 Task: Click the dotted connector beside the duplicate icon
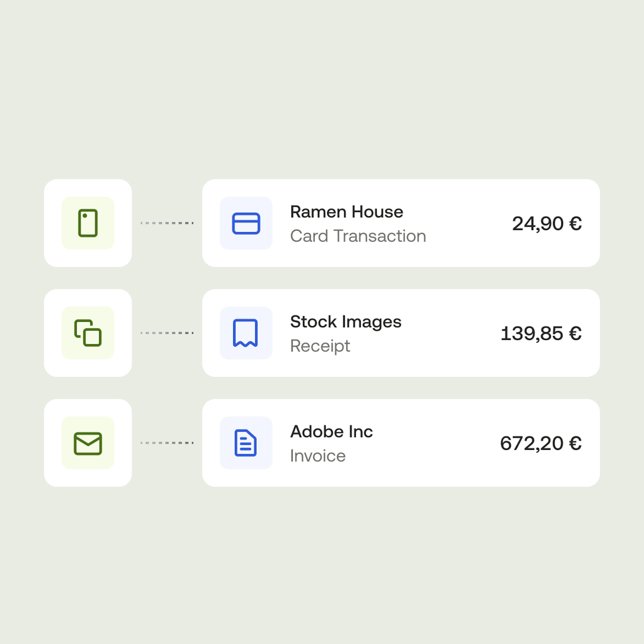coord(167,333)
